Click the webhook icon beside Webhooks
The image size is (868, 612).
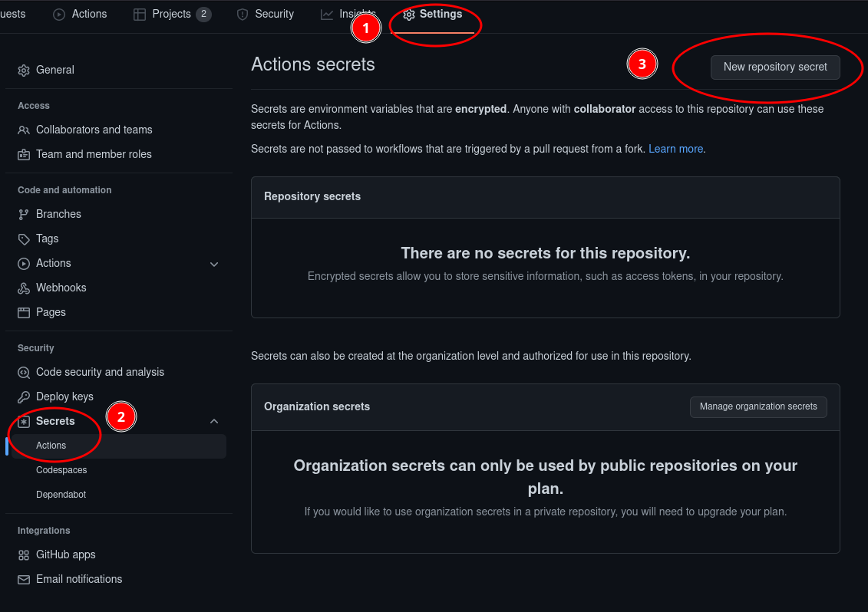pos(24,288)
